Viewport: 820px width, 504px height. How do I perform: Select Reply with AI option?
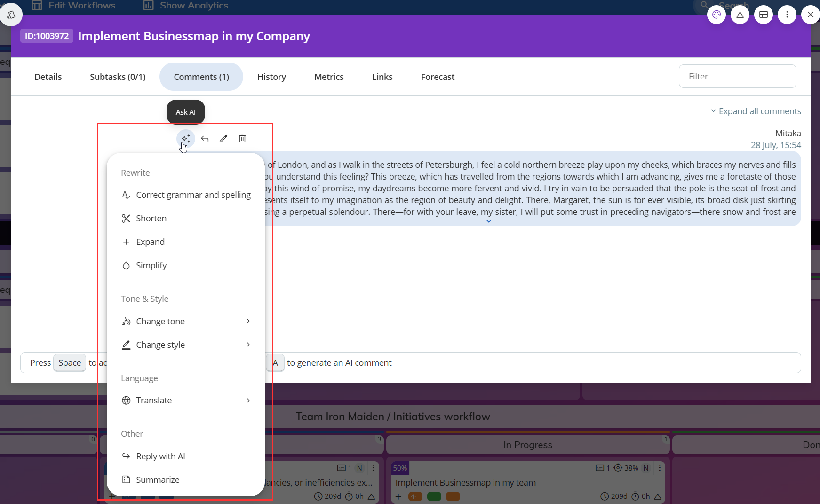(186, 456)
